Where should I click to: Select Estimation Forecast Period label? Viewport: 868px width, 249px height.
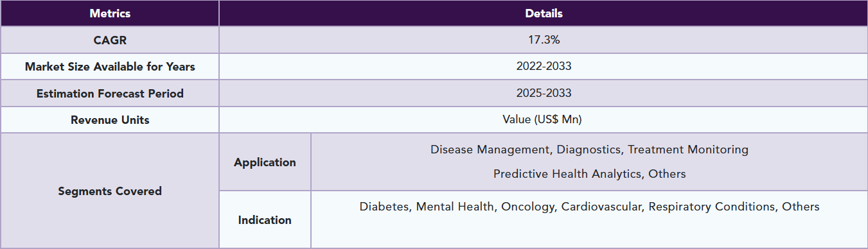[110, 93]
